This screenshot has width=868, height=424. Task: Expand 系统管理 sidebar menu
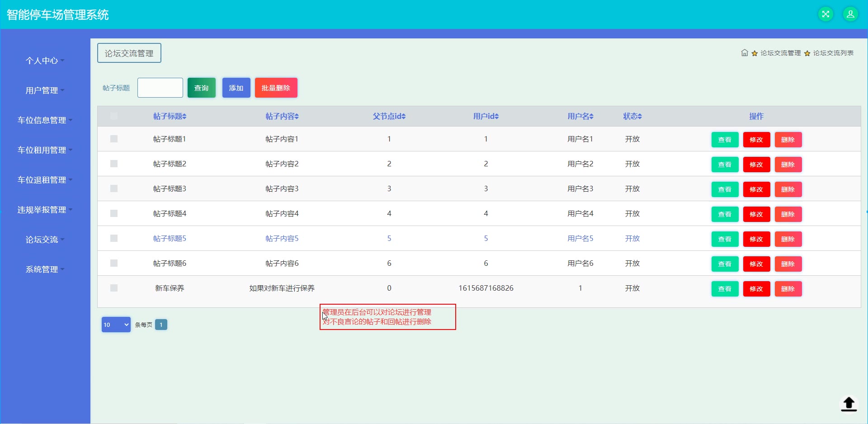pyautogui.click(x=45, y=269)
